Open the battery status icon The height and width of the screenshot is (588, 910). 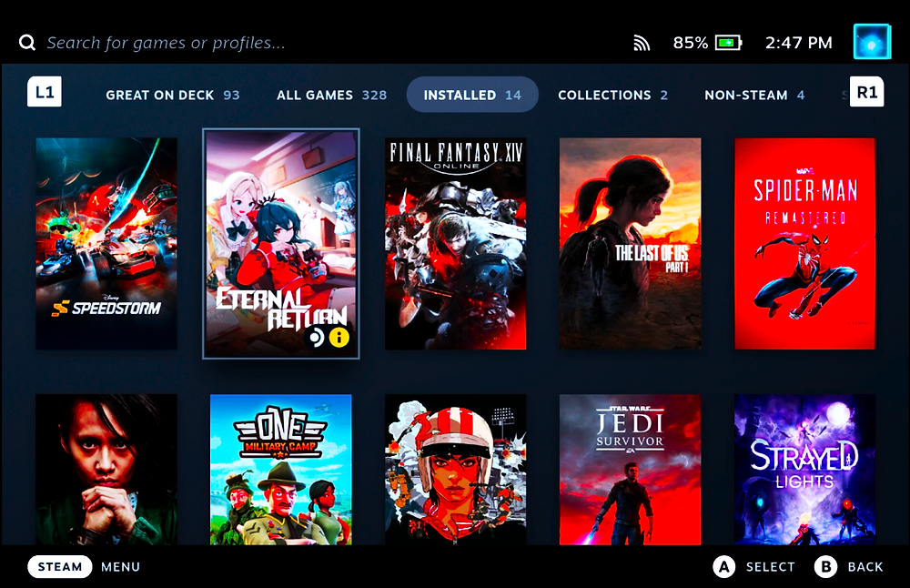click(728, 43)
